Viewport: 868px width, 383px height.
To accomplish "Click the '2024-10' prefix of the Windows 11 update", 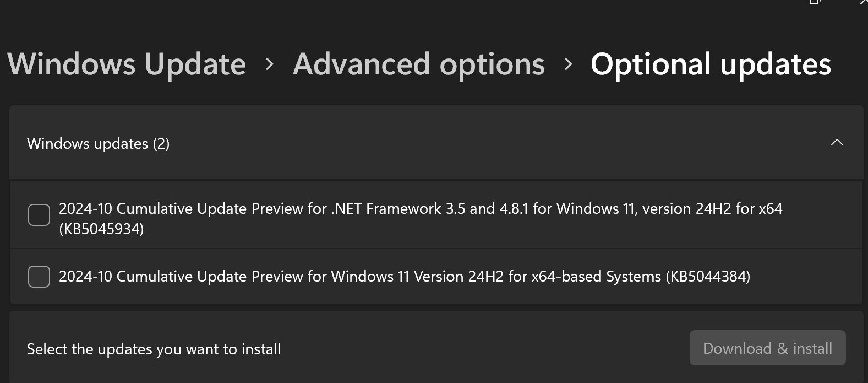I will point(85,277).
